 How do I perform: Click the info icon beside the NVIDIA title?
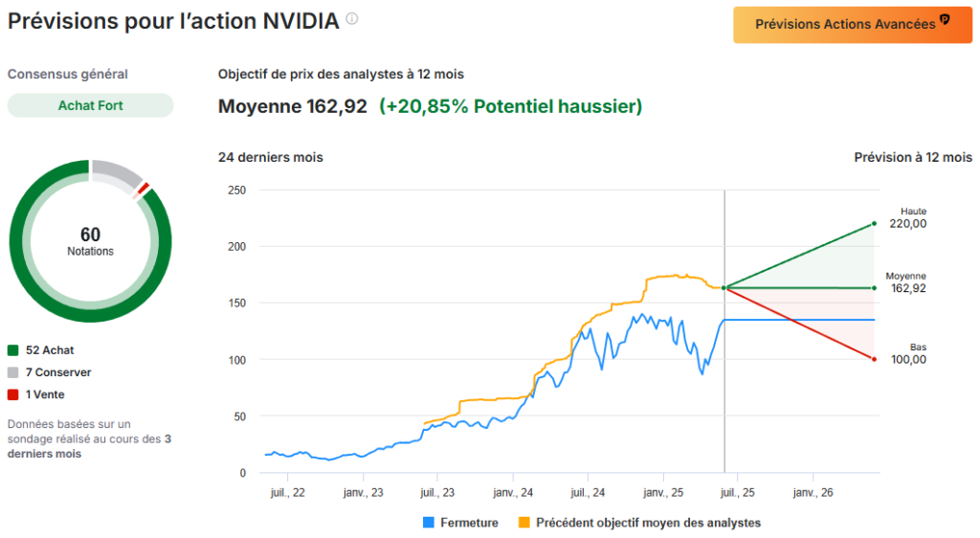coord(352,19)
